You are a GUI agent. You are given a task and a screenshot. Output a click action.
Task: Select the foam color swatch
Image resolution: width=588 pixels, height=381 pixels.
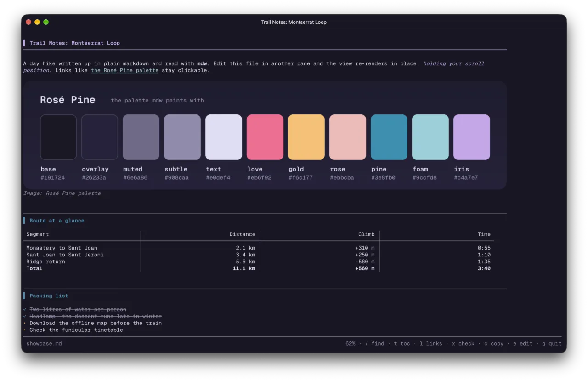coord(430,137)
